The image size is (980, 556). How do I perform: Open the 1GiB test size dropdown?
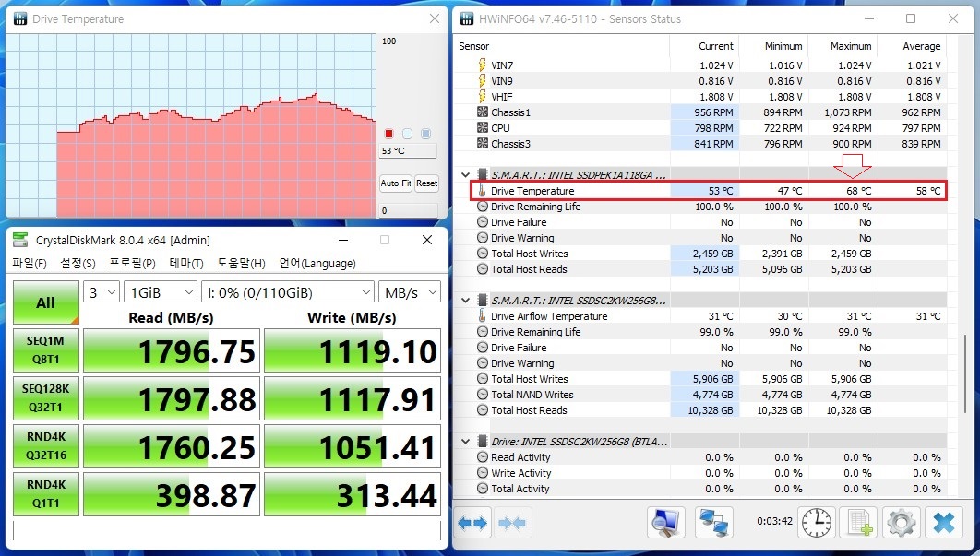(161, 292)
